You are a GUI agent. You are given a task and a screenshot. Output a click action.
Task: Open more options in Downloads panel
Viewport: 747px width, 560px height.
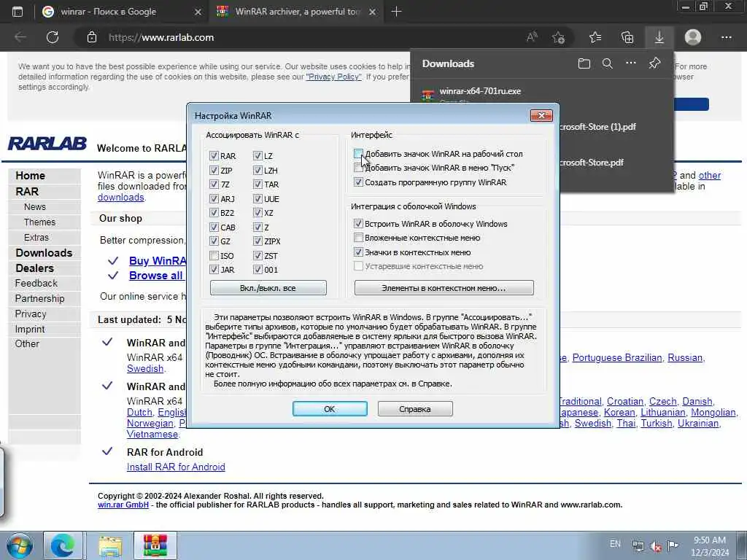pyautogui.click(x=631, y=63)
